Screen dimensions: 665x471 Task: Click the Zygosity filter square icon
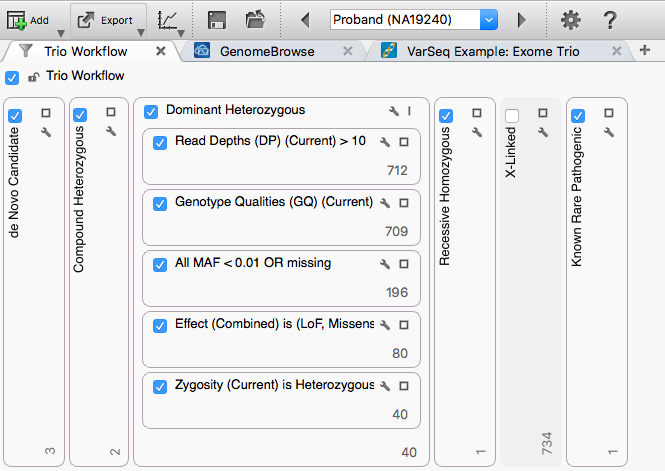[404, 386]
